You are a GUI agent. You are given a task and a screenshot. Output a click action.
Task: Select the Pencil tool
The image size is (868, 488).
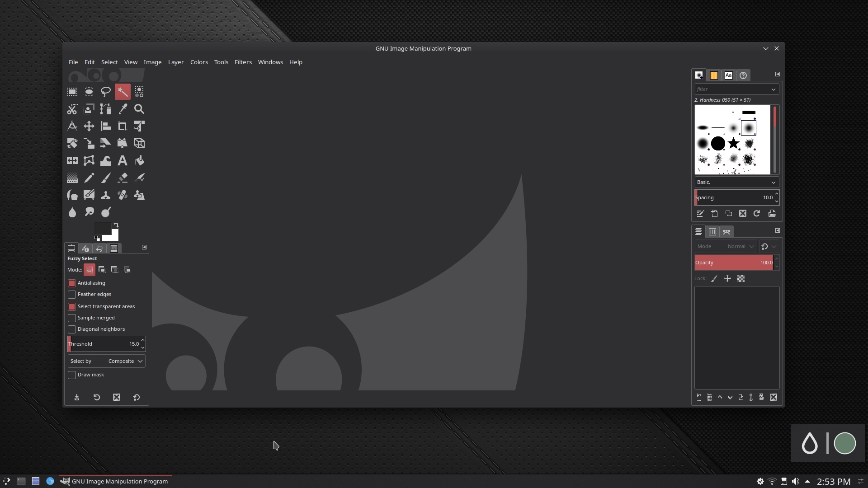pyautogui.click(x=89, y=178)
